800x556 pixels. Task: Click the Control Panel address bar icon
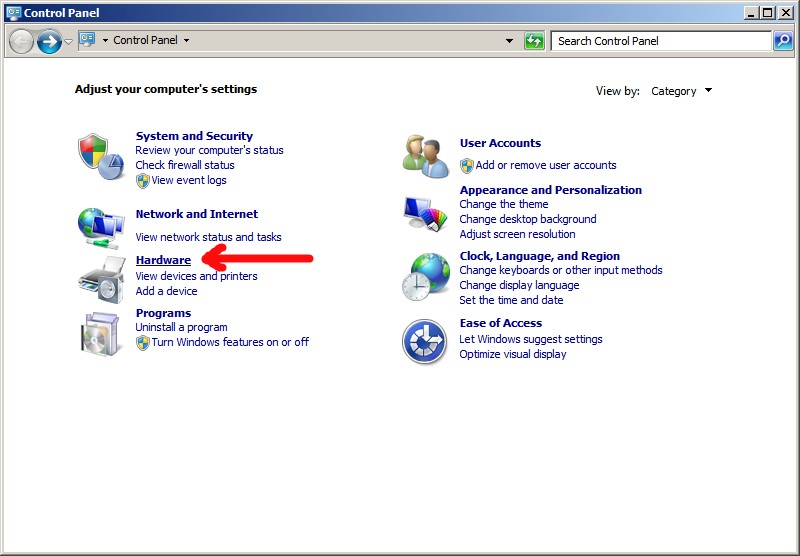coord(87,40)
